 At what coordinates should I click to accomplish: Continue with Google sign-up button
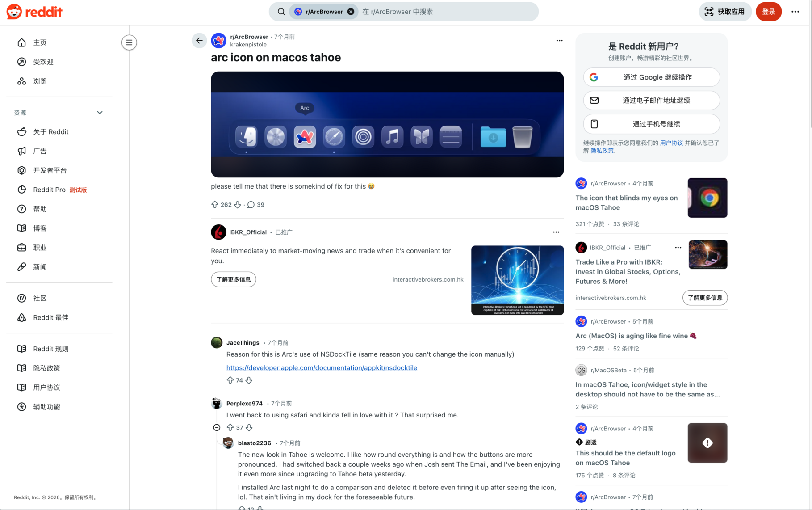[651, 77]
